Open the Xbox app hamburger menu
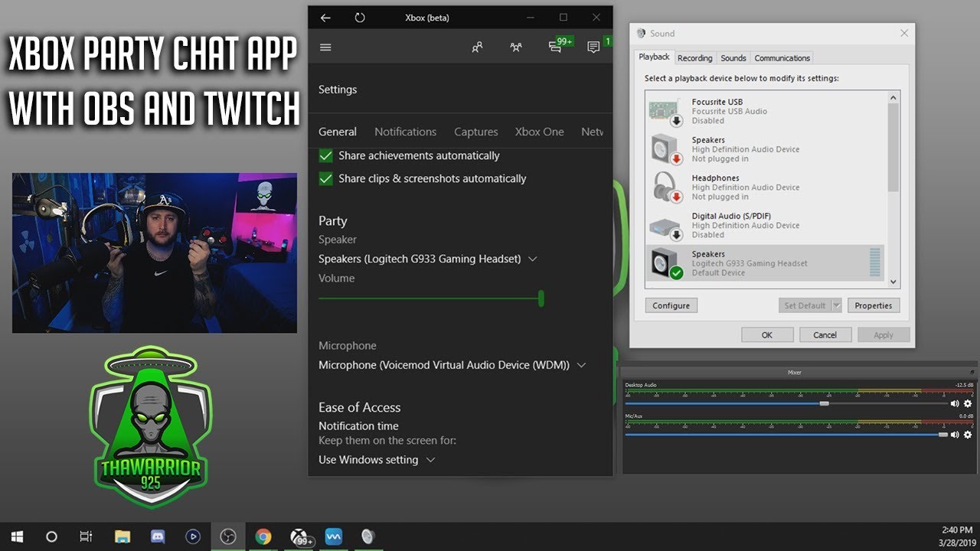Viewport: 980px width, 551px height. point(325,47)
